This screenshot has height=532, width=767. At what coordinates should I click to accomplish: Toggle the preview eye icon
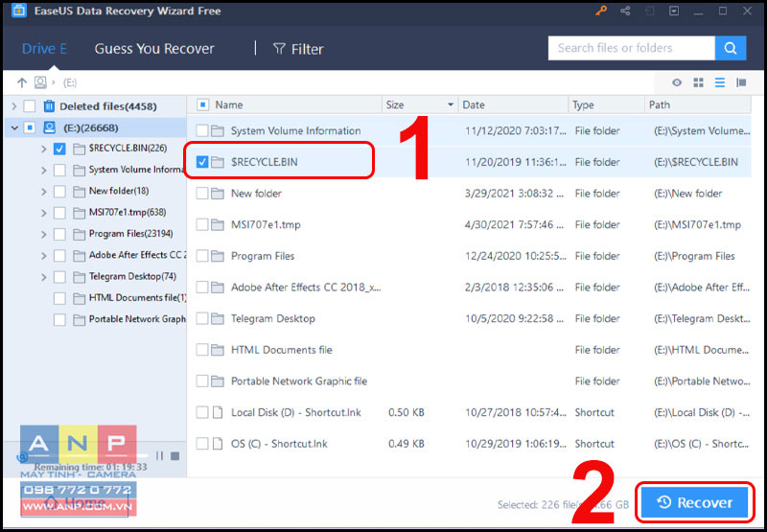tap(677, 82)
